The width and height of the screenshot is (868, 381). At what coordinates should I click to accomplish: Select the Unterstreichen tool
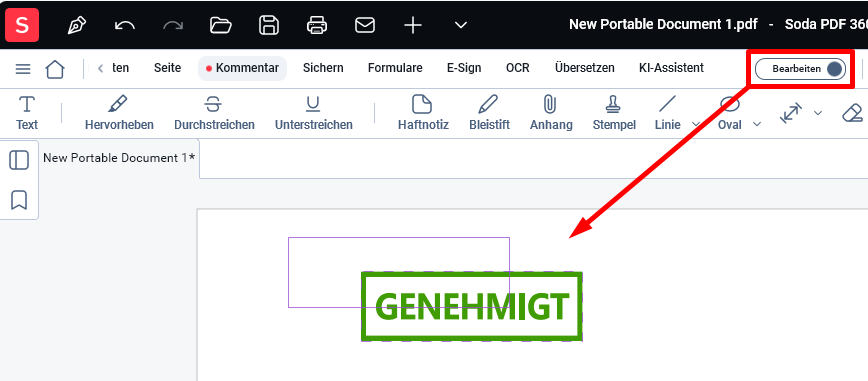point(314,113)
